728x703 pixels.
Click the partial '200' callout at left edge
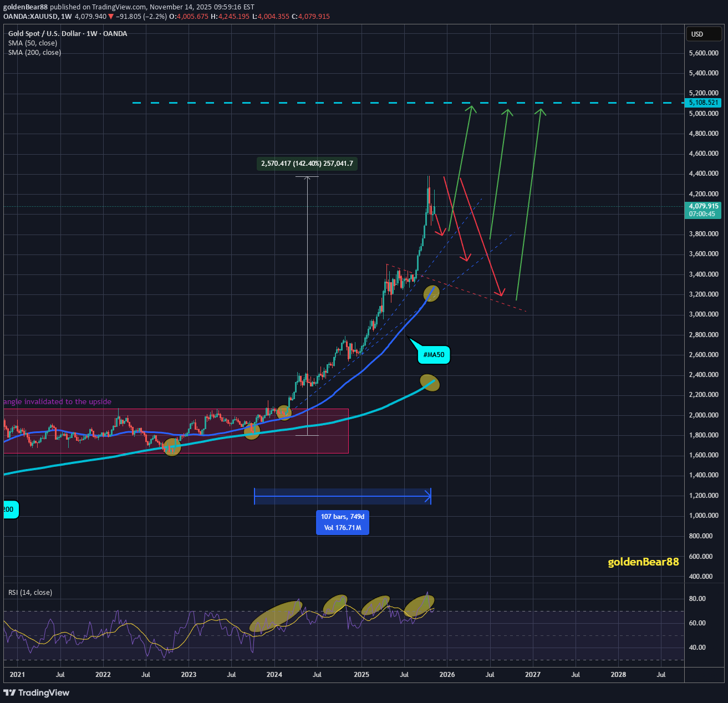pyautogui.click(x=9, y=510)
